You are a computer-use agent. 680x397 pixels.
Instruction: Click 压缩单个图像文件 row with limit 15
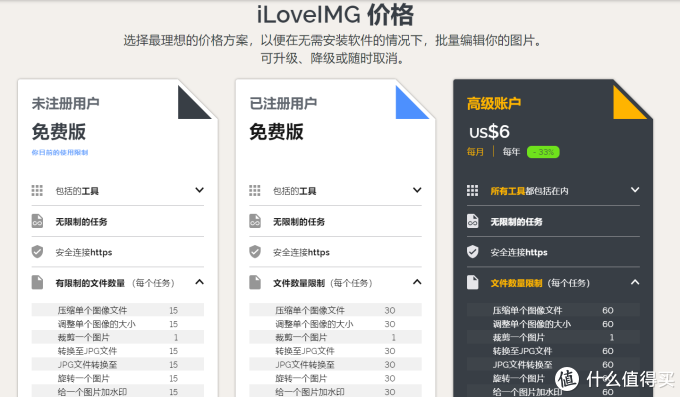tap(118, 310)
